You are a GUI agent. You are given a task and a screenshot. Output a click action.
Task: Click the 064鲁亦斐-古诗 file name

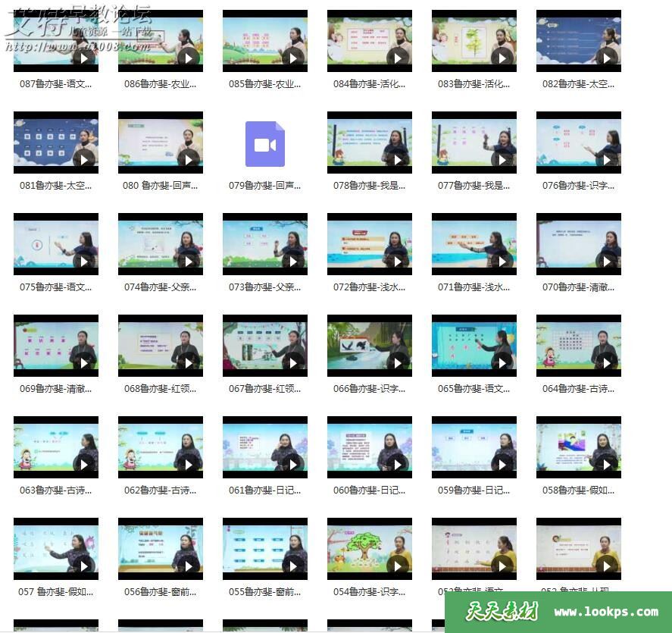(x=578, y=389)
